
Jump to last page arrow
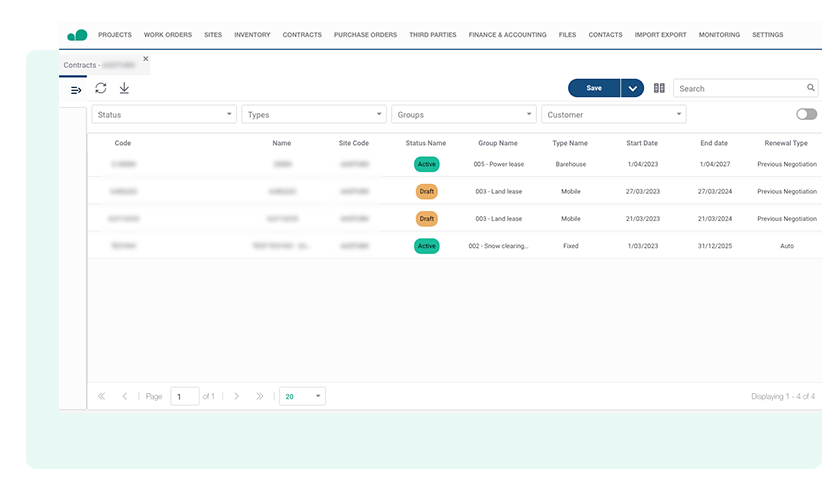pos(260,396)
